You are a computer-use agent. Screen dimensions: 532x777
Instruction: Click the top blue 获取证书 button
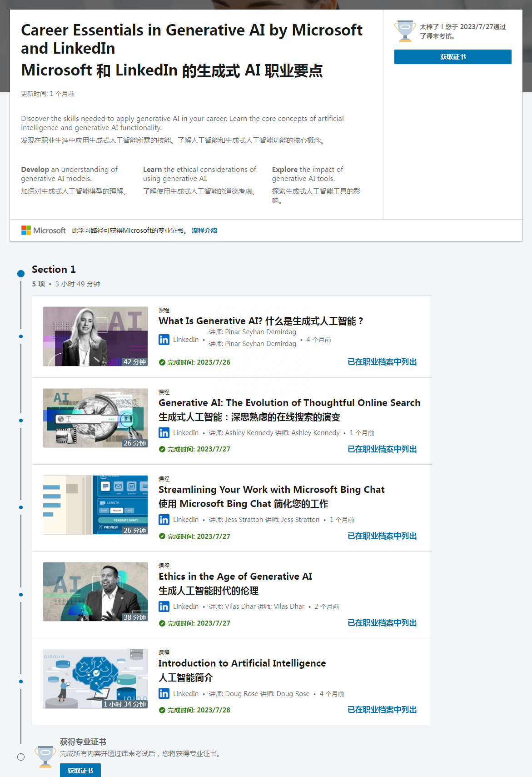tap(452, 57)
